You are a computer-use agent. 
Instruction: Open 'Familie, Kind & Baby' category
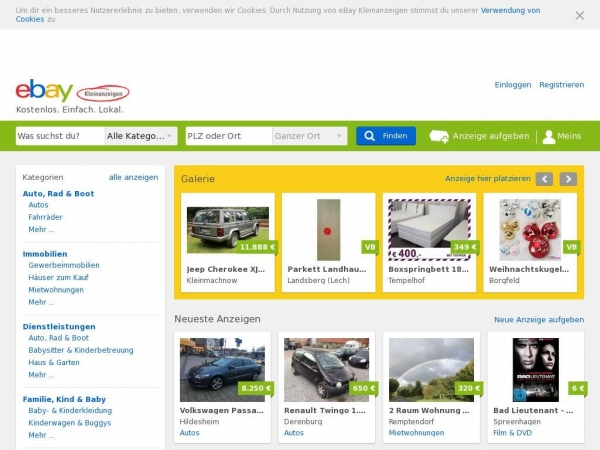(64, 399)
